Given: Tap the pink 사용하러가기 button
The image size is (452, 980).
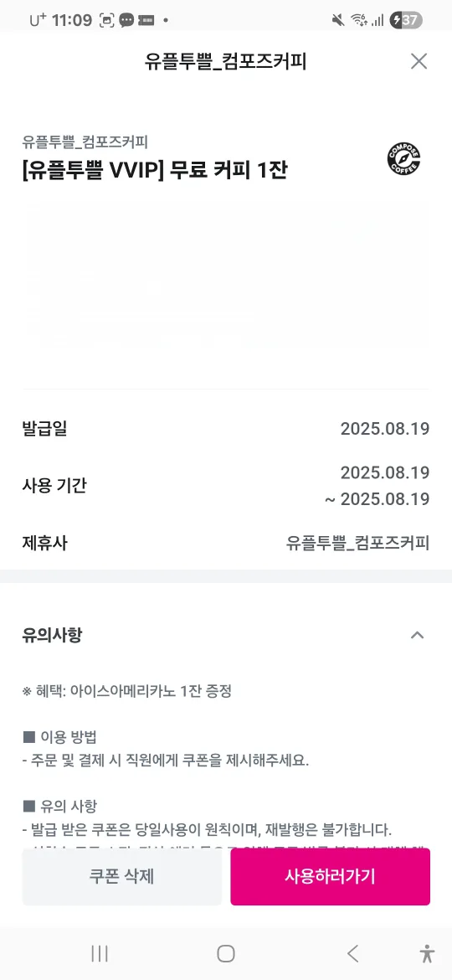Looking at the screenshot, I should click(x=331, y=876).
